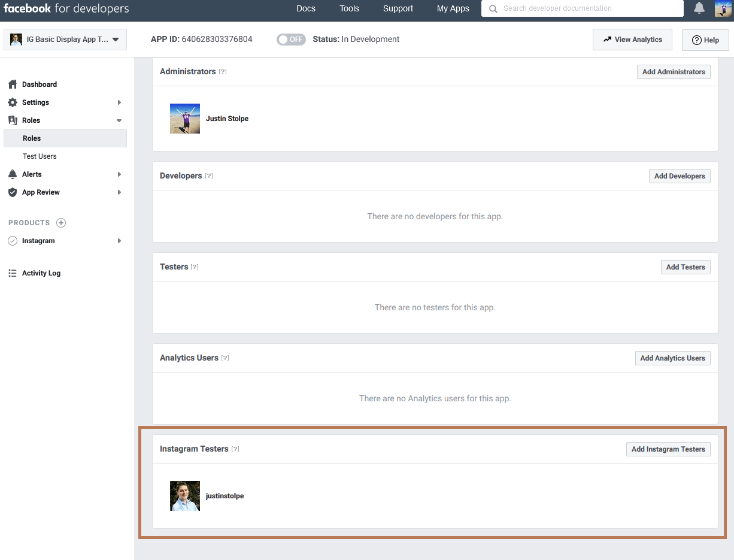The height and width of the screenshot is (560, 734).
Task: Select Test Users in sidebar
Action: 40,156
